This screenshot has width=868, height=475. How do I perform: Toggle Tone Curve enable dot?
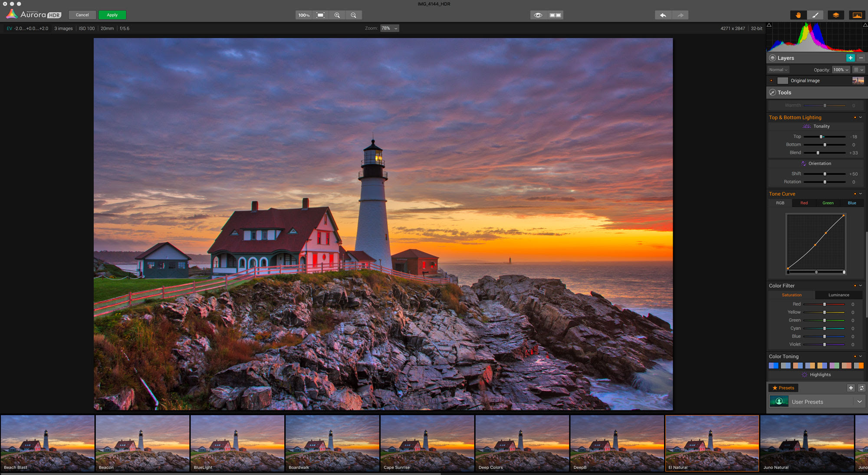pos(855,194)
